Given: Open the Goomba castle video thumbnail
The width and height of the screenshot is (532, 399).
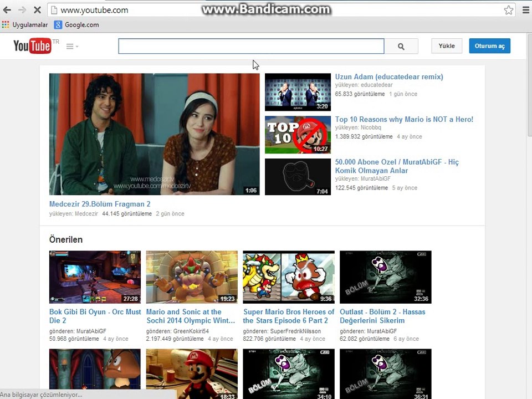Looking at the screenshot, I should click(x=95, y=369).
